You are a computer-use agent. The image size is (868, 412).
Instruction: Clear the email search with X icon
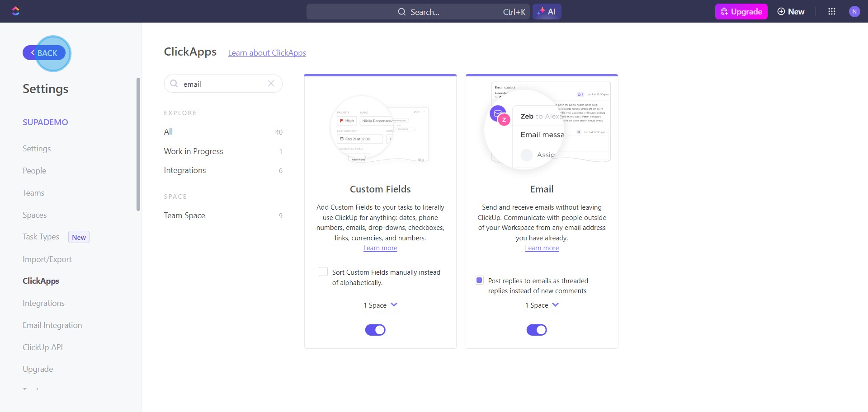[x=271, y=84]
